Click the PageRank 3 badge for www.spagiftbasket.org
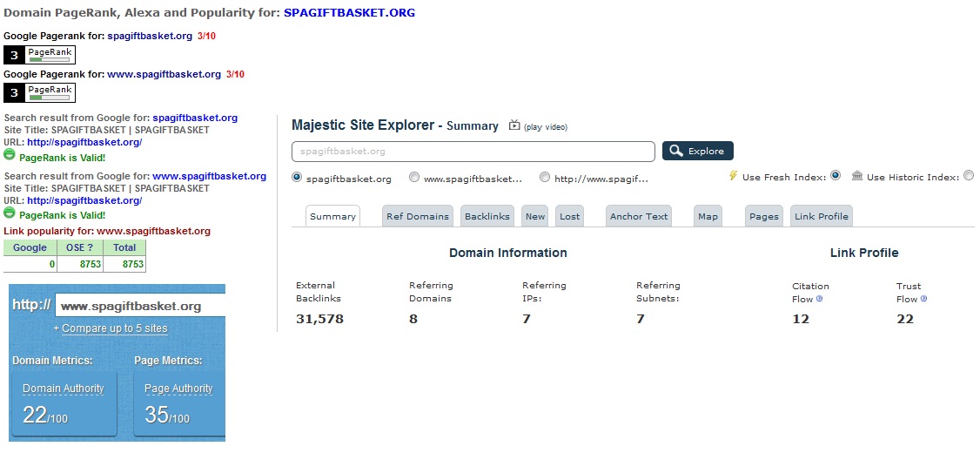 click(39, 92)
